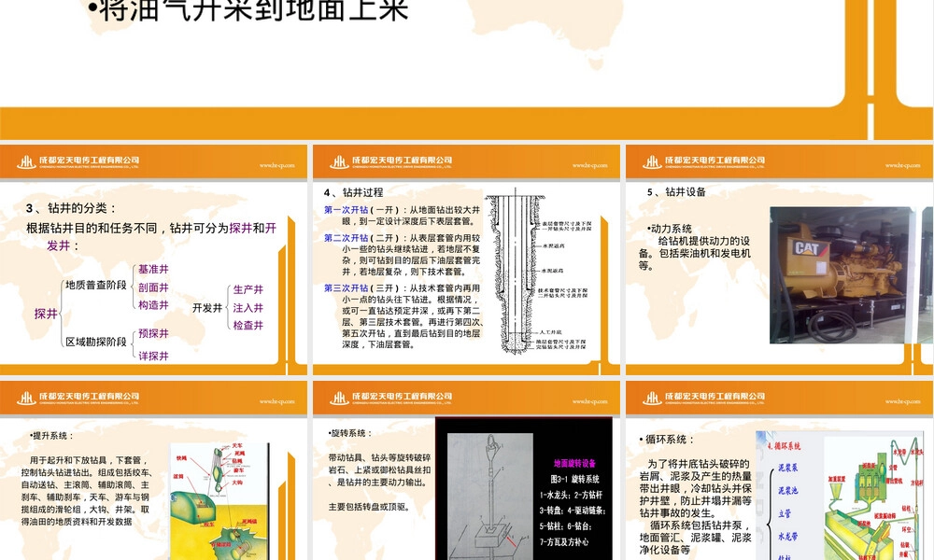This screenshot has width=934, height=560.
Task: Click the blue label 立管
Action: pos(785,513)
